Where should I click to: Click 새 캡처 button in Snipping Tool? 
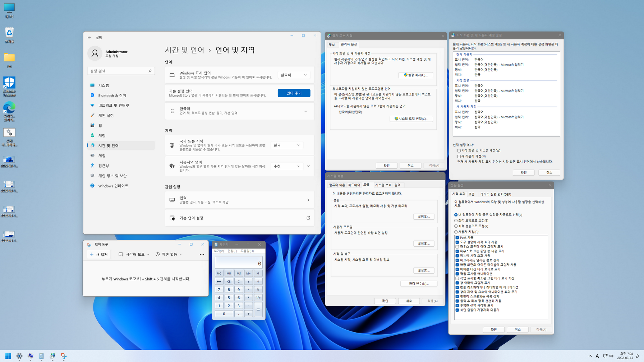[x=99, y=254]
